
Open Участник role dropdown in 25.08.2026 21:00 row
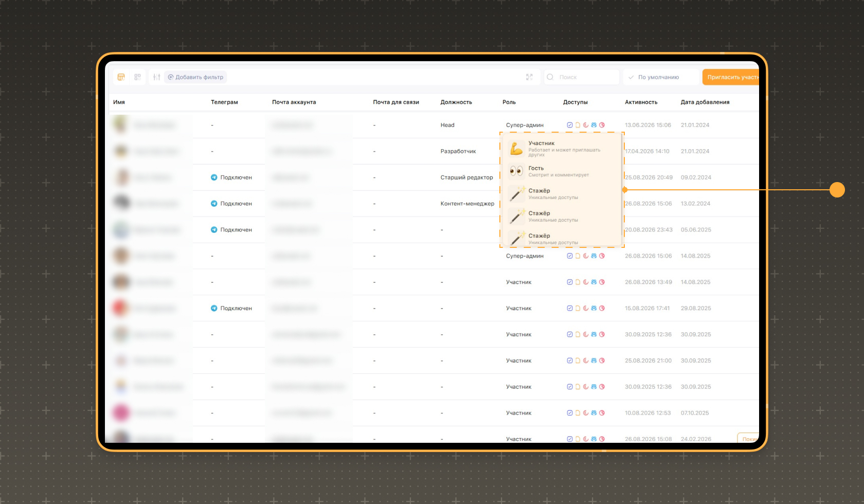click(518, 361)
